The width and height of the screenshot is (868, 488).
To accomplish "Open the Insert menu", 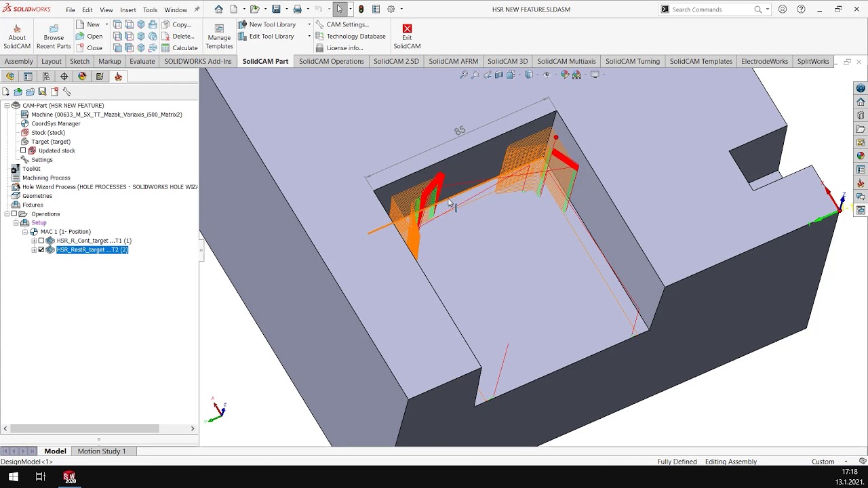I will [128, 10].
